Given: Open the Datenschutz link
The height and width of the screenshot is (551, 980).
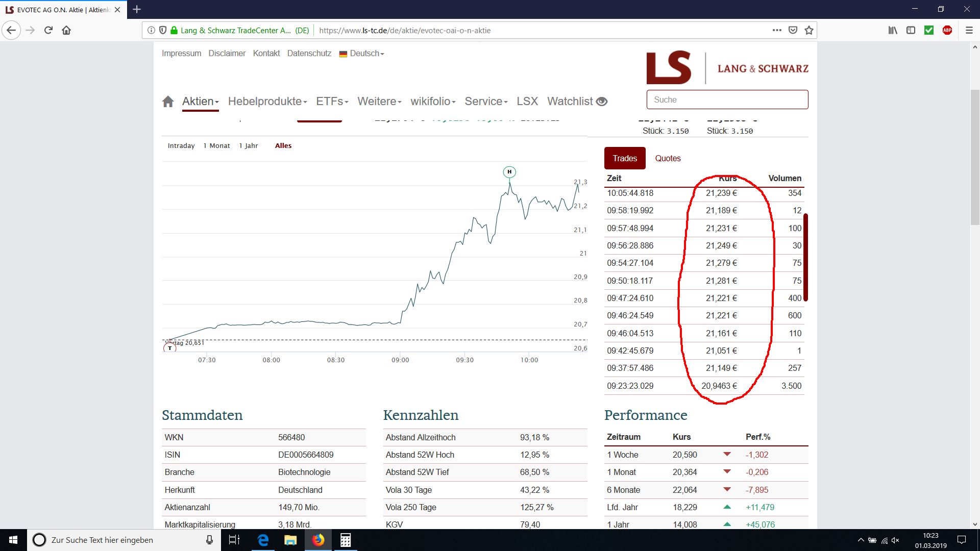Looking at the screenshot, I should pyautogui.click(x=309, y=53).
